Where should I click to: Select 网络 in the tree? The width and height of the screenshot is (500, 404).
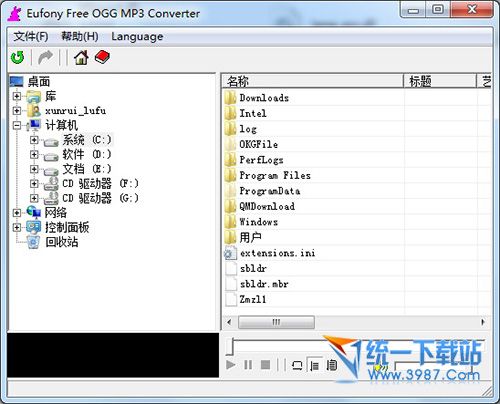(x=56, y=213)
